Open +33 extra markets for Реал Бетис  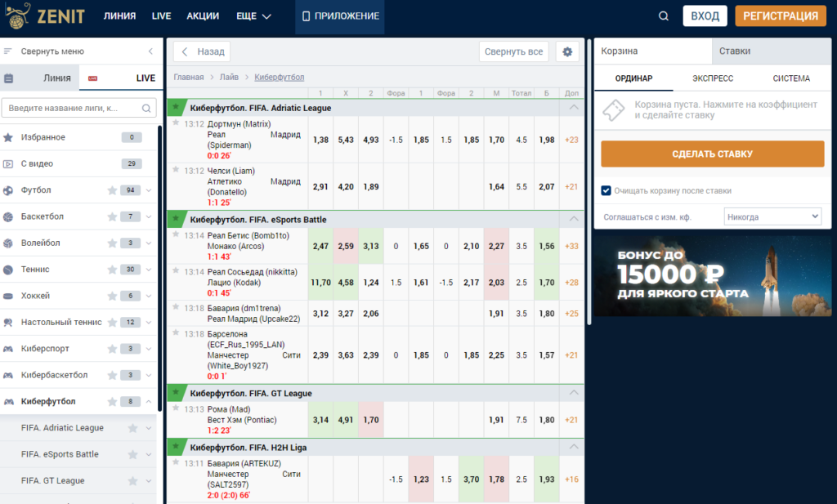point(571,247)
